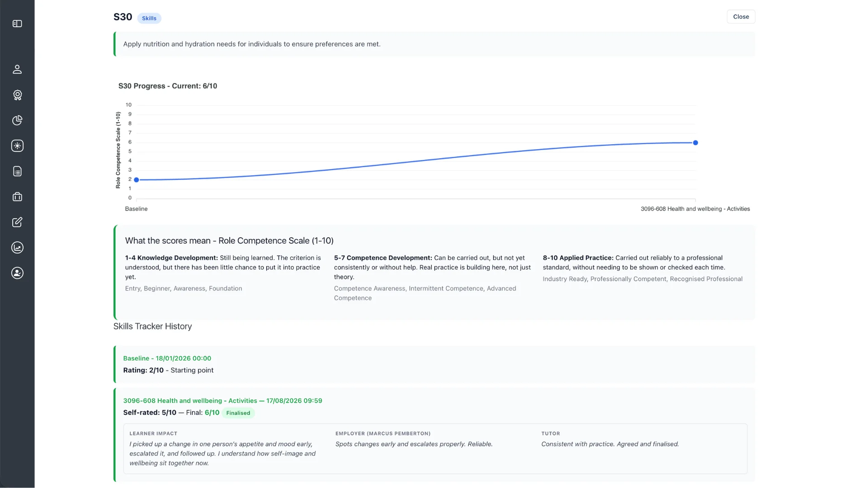This screenshot has height=488, width=868.
Task: Click 'Industry Ready, Professionally Competent' level text
Action: pyautogui.click(x=642, y=279)
